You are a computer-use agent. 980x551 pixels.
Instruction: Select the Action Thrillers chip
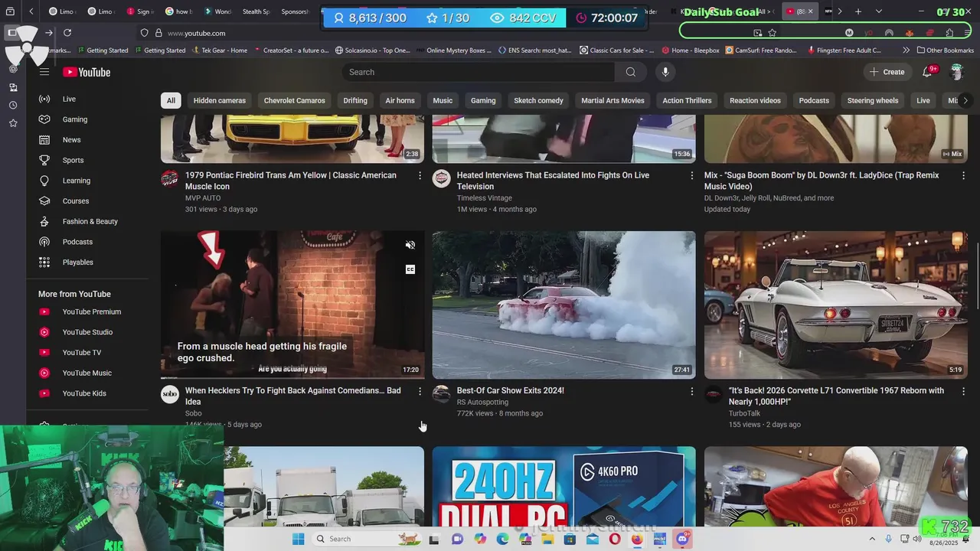(x=687, y=100)
